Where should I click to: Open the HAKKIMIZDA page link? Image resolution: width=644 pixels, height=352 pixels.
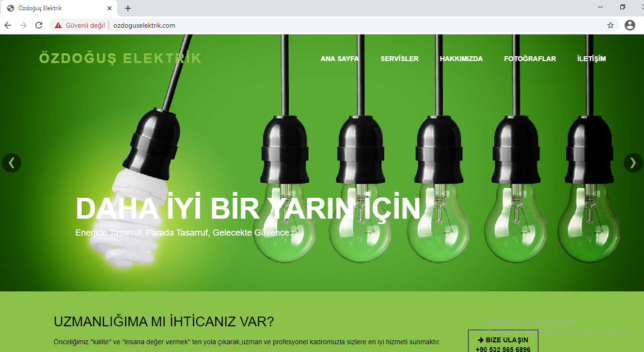tap(461, 59)
